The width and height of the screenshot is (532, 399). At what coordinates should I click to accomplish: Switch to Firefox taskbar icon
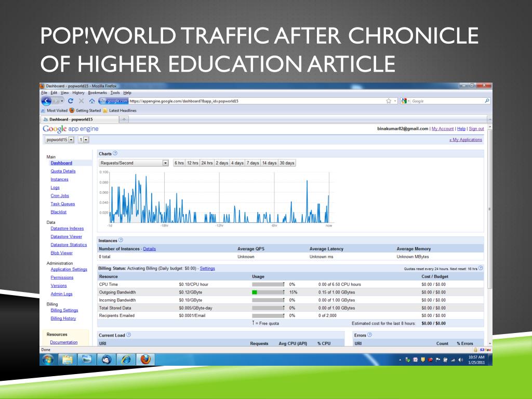(145, 360)
